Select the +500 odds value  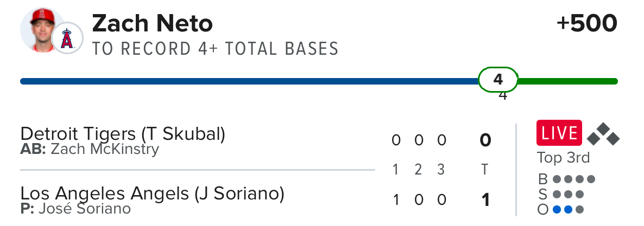coord(587,23)
